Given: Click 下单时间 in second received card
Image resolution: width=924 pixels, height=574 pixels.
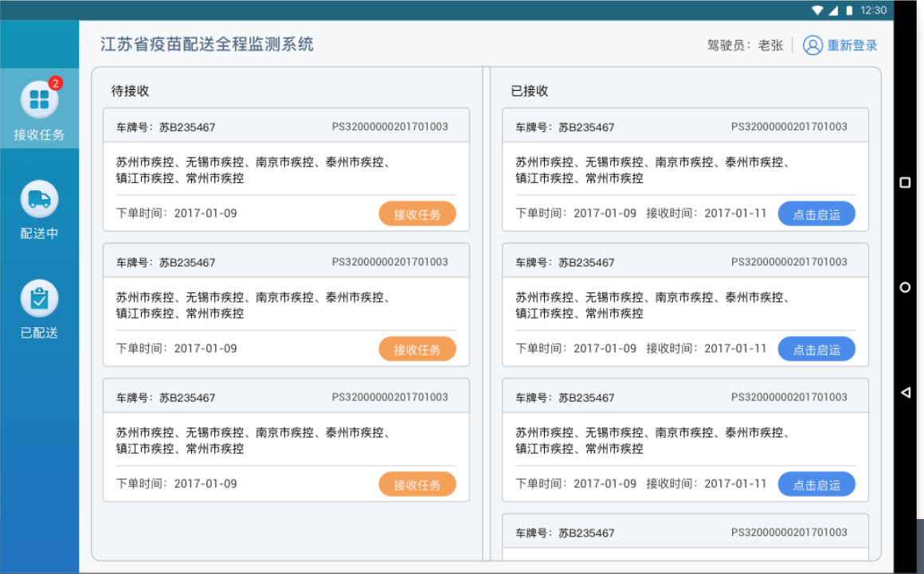Looking at the screenshot, I should point(576,349).
